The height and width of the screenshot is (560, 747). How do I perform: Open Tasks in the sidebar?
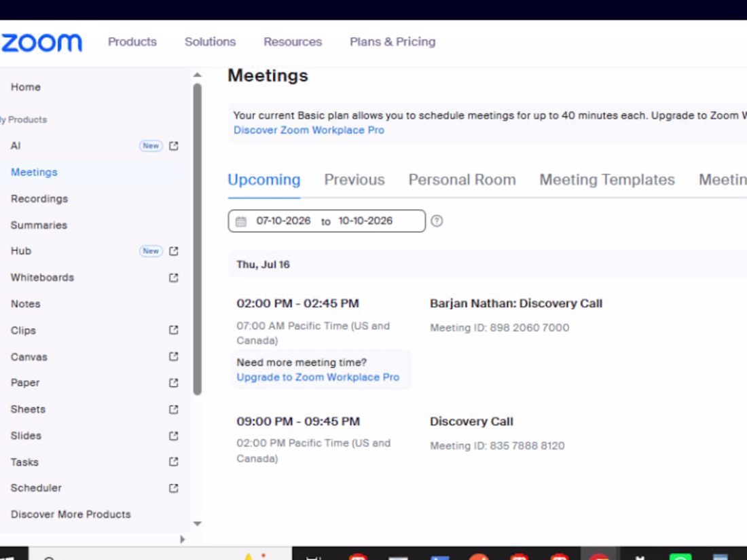24,462
